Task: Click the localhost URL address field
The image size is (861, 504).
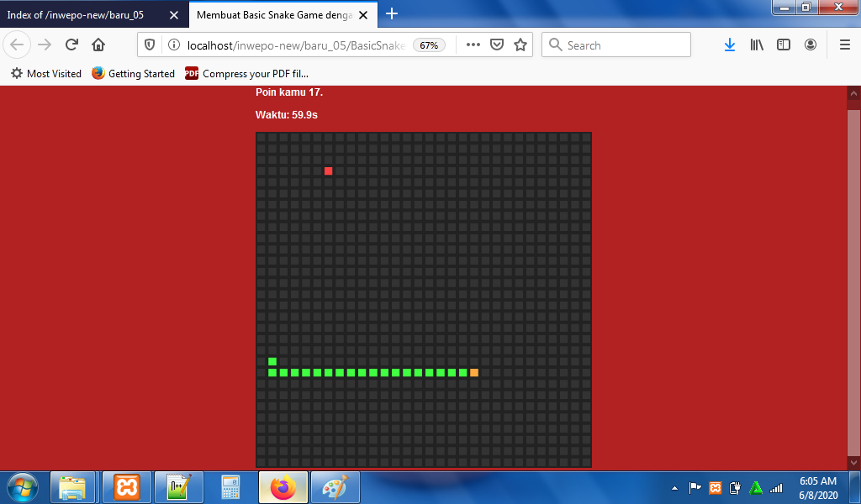Action: pyautogui.click(x=296, y=45)
